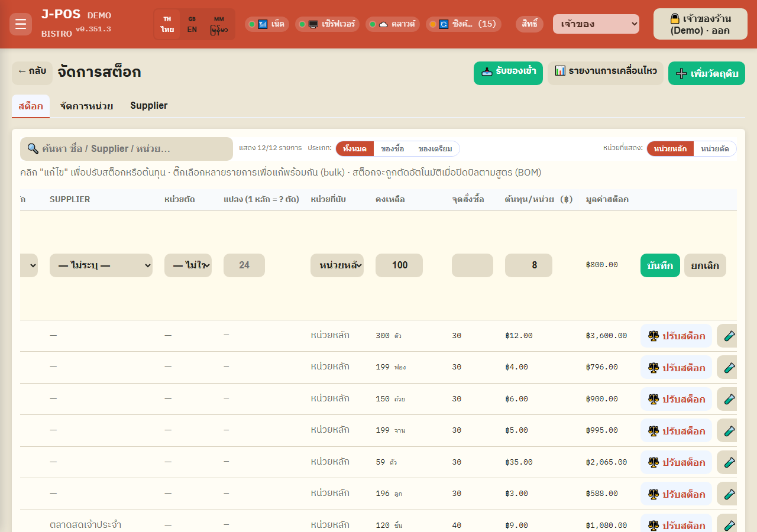Open the hamburger main menu
Image resolution: width=757 pixels, height=532 pixels.
pos(21,24)
